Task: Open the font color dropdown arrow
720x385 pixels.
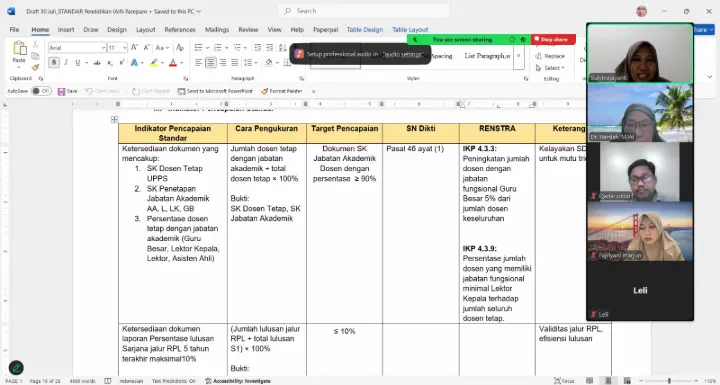Action: coord(182,62)
